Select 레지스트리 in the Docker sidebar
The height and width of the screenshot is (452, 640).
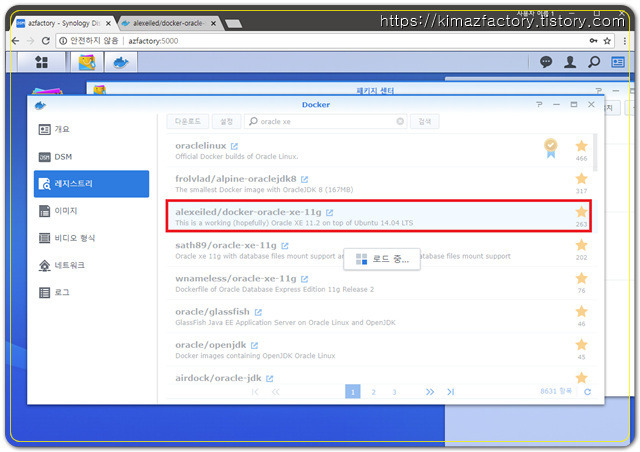[x=91, y=184]
